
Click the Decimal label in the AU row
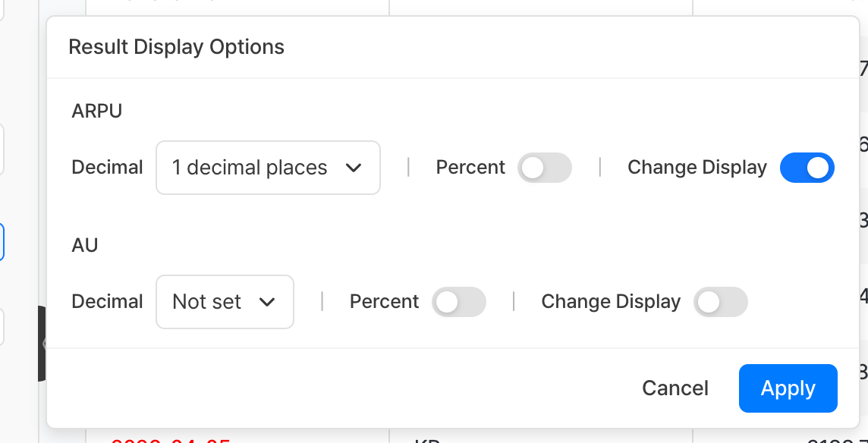107,302
